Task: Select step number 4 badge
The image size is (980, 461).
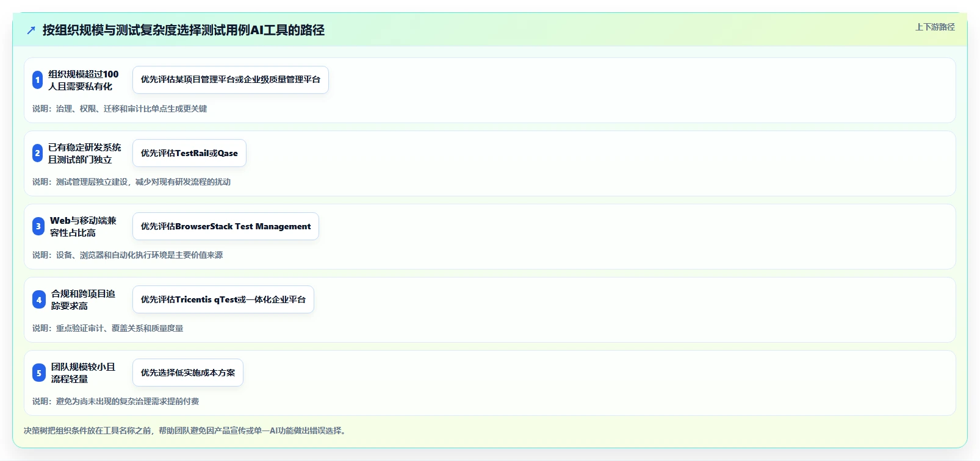Action: pyautogui.click(x=39, y=299)
